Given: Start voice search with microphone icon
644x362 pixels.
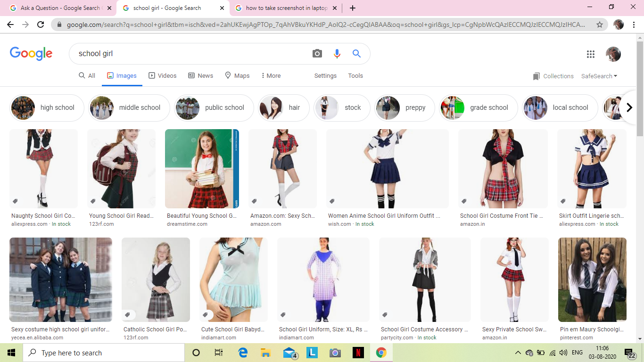Looking at the screenshot, I should [337, 54].
